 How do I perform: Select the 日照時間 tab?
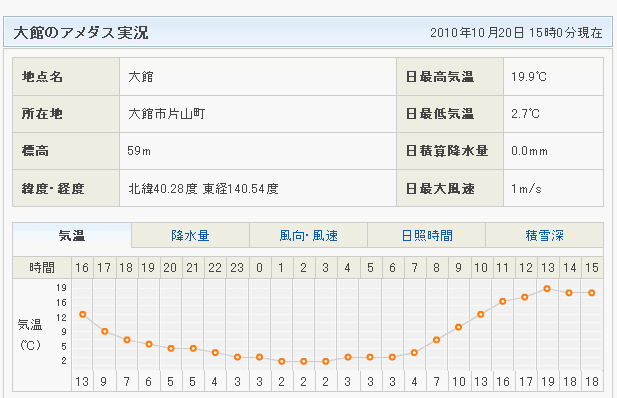pos(427,236)
